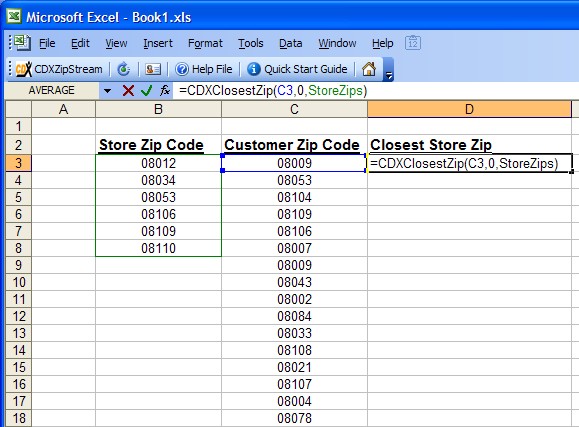Click customer zip cell 08007
This screenshot has height=427, width=579.
click(294, 248)
